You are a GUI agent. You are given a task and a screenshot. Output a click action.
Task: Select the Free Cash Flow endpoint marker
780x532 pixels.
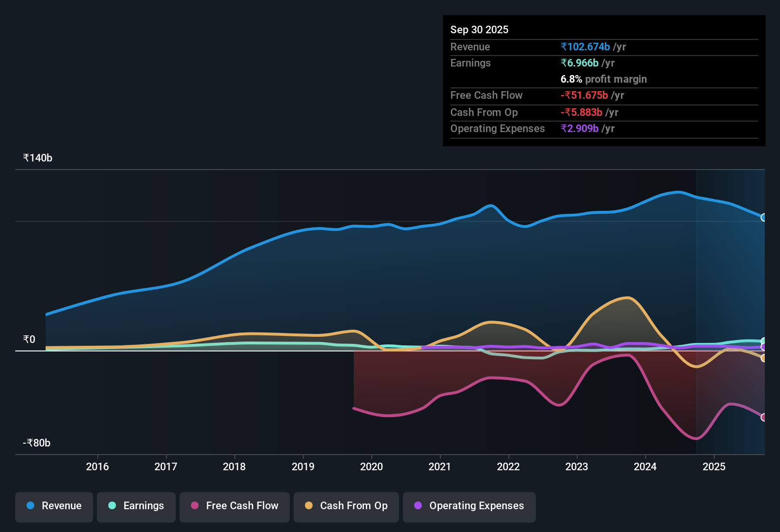[764, 418]
